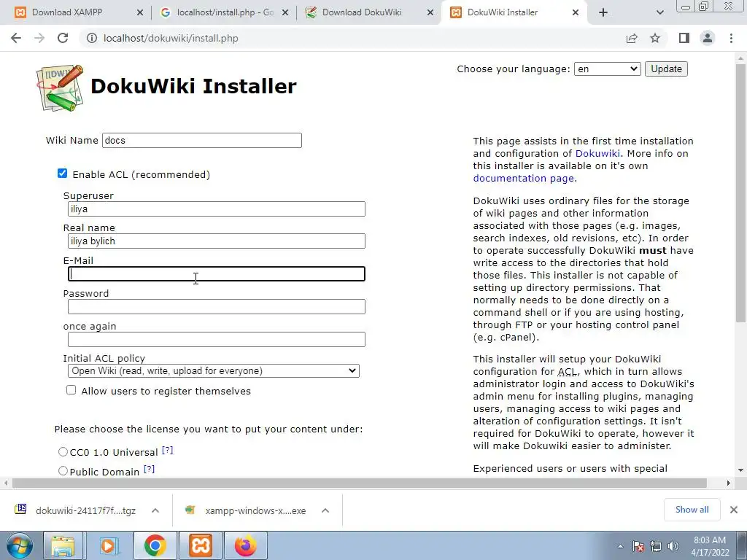Click the share page icon in address bar
Image resolution: width=747 pixels, height=560 pixels.
click(x=632, y=38)
